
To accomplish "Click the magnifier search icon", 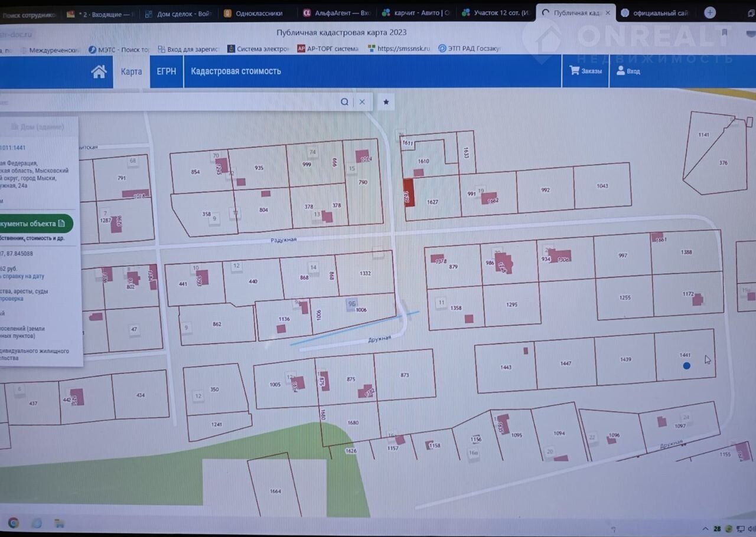I will coord(344,101).
